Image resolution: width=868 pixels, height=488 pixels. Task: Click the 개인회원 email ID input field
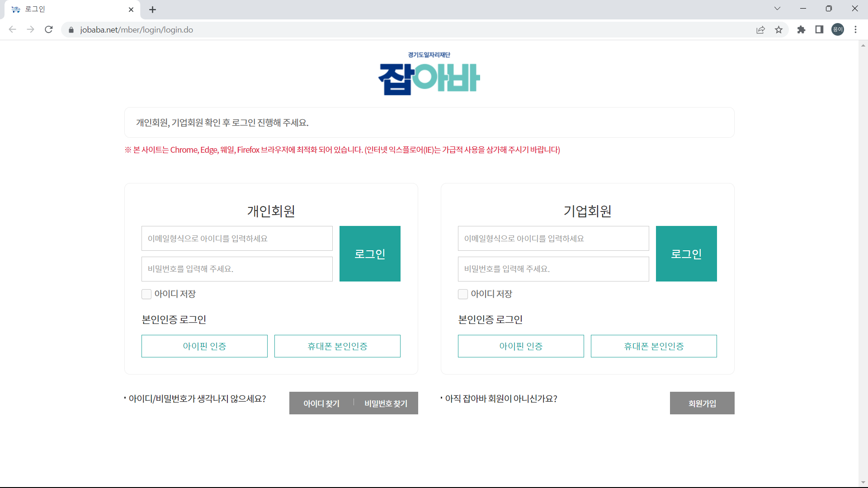[237, 238]
